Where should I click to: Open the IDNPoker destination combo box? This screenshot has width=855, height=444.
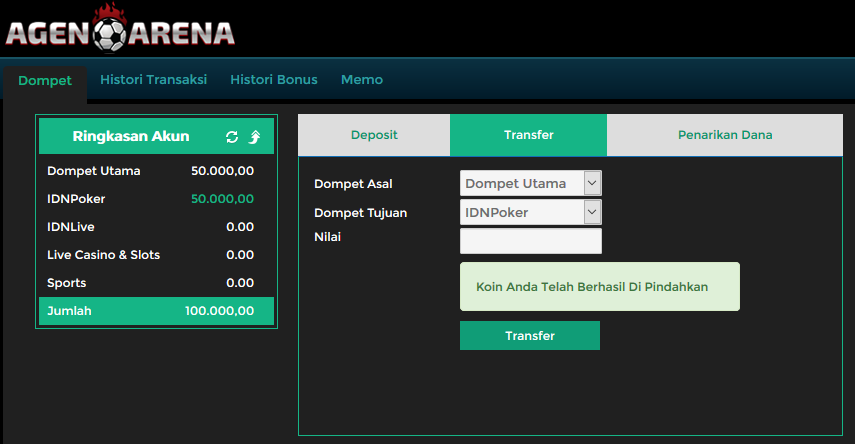tap(531, 212)
